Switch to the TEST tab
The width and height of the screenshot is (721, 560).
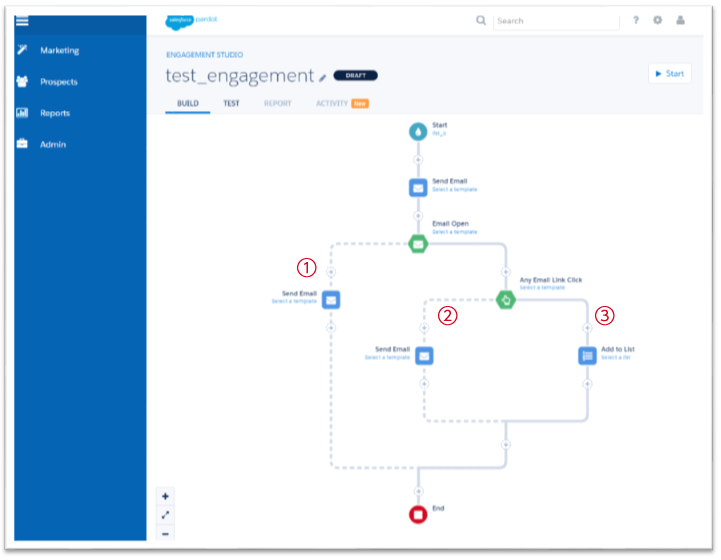(231, 103)
